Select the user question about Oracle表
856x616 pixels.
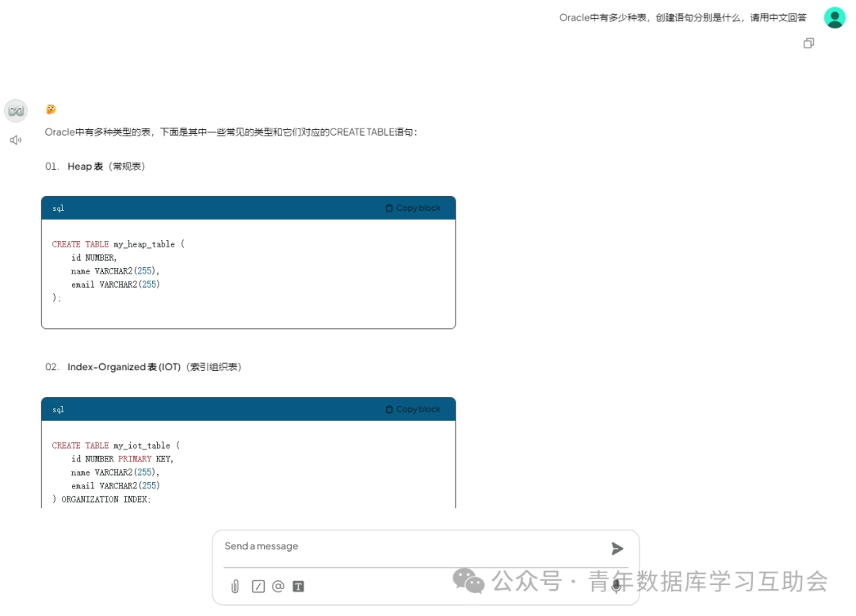pyautogui.click(x=682, y=17)
